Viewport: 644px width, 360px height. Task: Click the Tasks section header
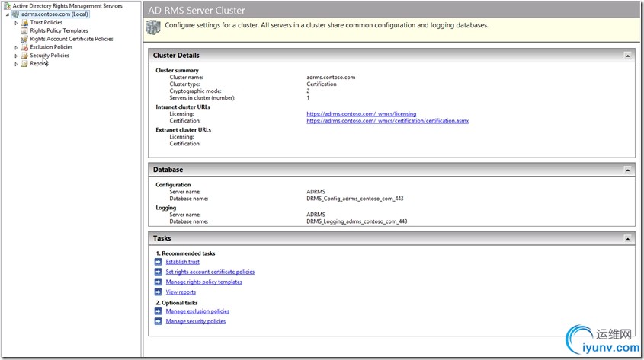[392, 238]
